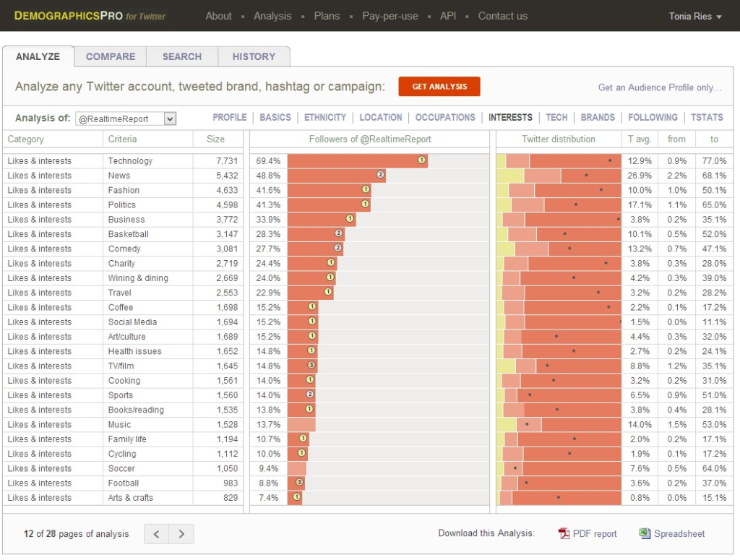Open the API nav link
740x560 pixels.
point(448,16)
